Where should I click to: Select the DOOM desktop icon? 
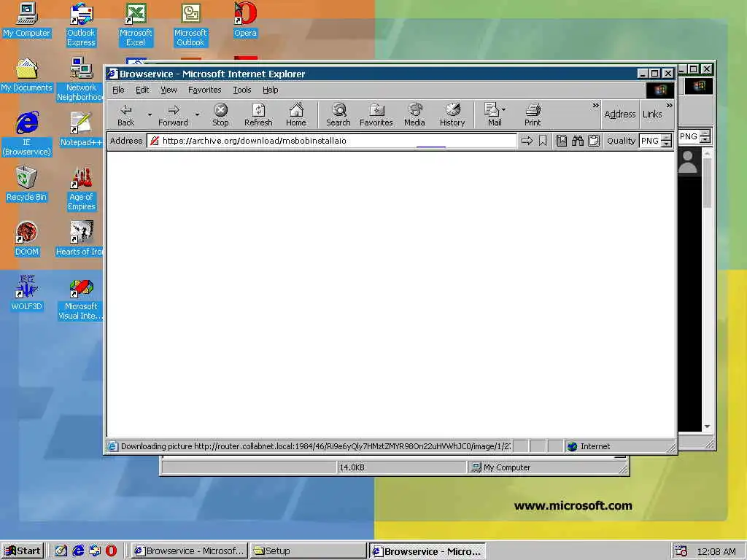[x=27, y=239]
